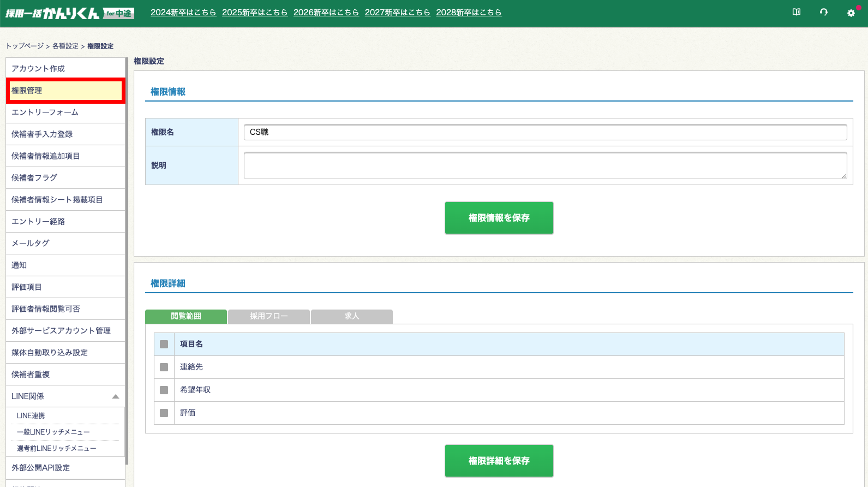The width and height of the screenshot is (868, 487).
Task: Switch to the 求人 tab
Action: 352,316
